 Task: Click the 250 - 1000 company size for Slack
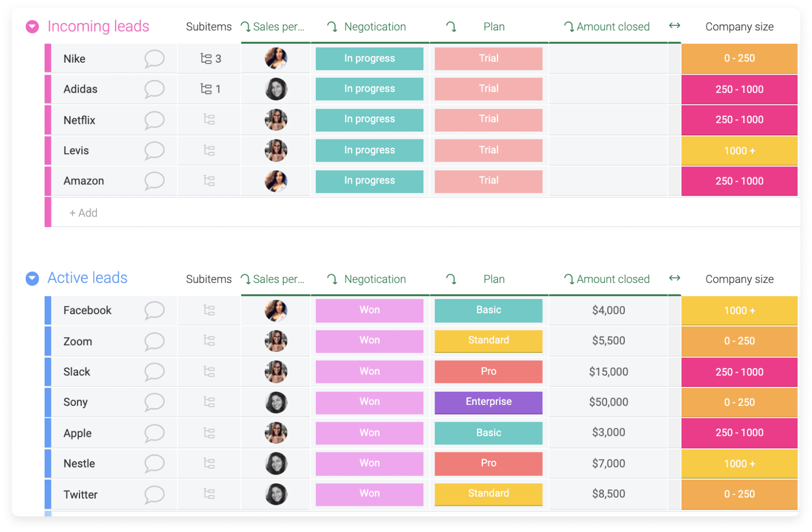[x=739, y=372]
